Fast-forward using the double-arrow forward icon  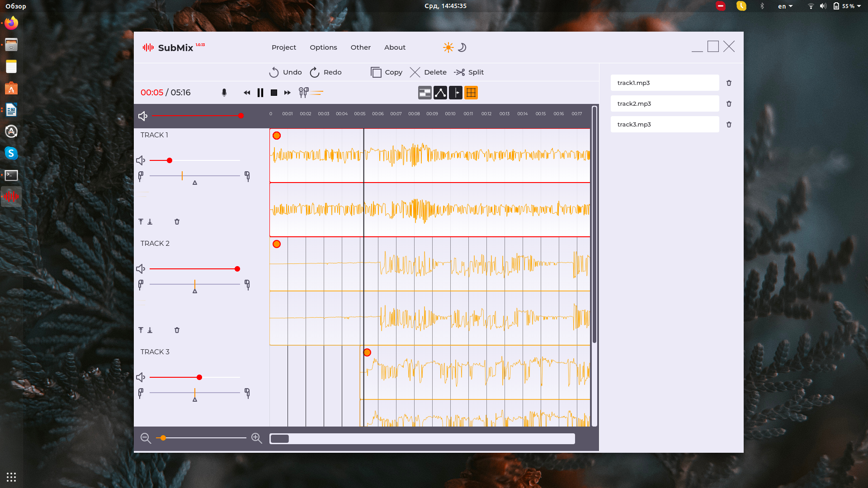pos(288,93)
